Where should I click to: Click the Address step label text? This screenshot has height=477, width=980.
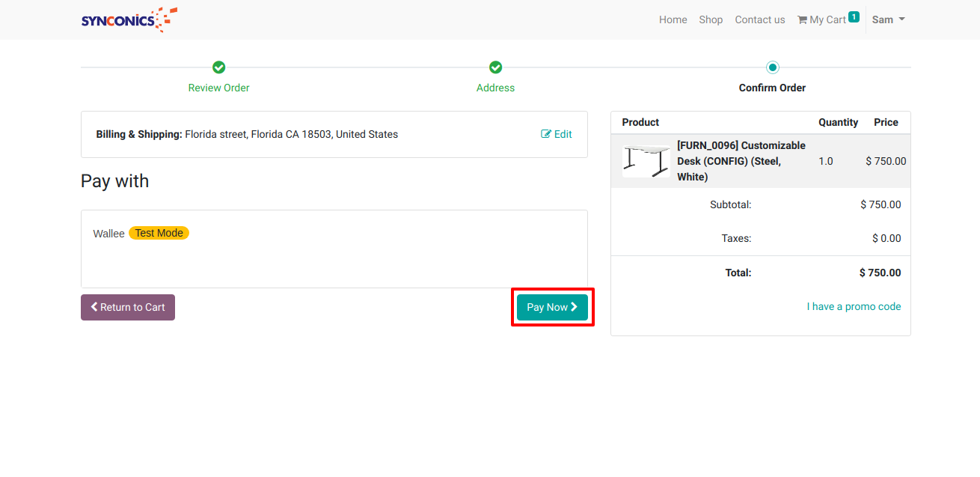[x=495, y=88]
